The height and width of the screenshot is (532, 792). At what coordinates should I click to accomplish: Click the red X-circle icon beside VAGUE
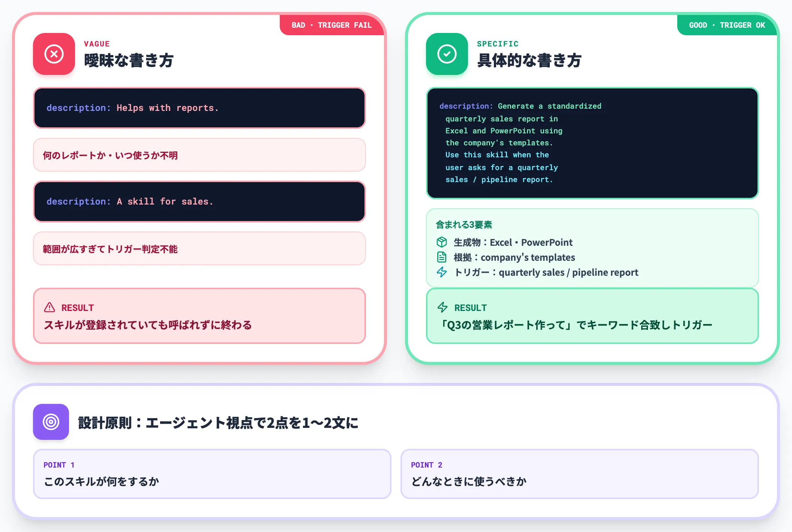tap(54, 54)
